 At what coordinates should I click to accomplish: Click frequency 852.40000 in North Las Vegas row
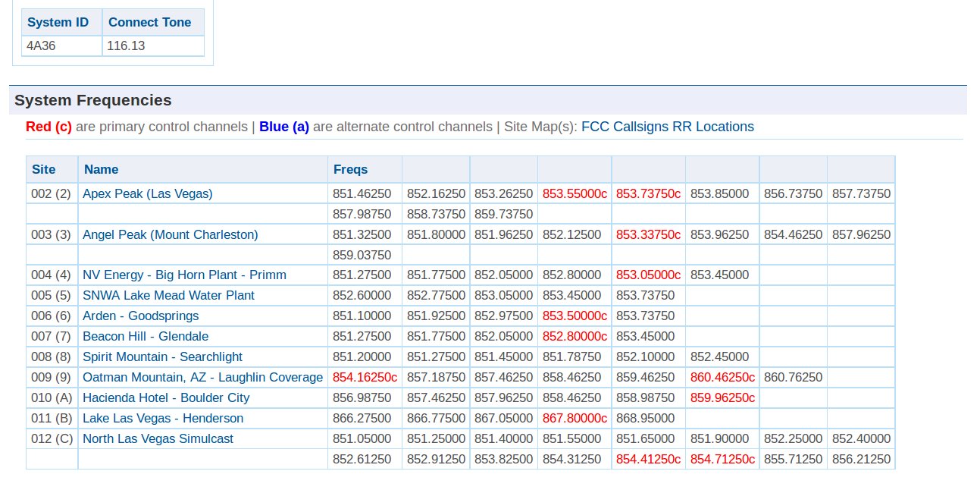pyautogui.click(x=861, y=438)
